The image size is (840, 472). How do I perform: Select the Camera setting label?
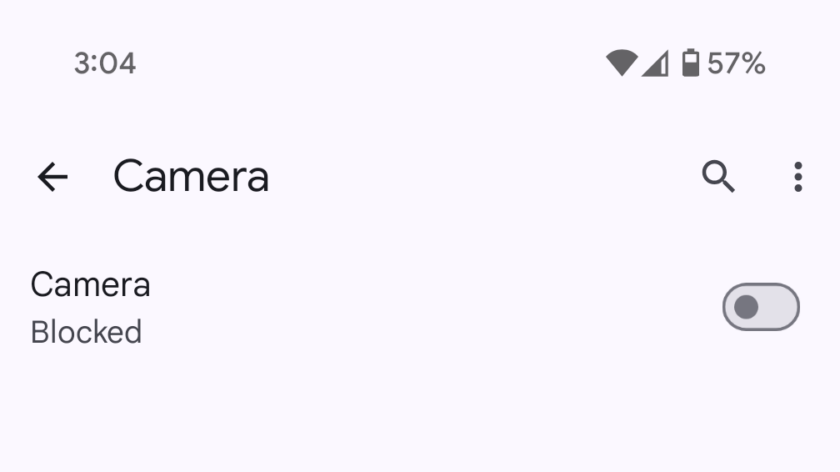tap(90, 285)
